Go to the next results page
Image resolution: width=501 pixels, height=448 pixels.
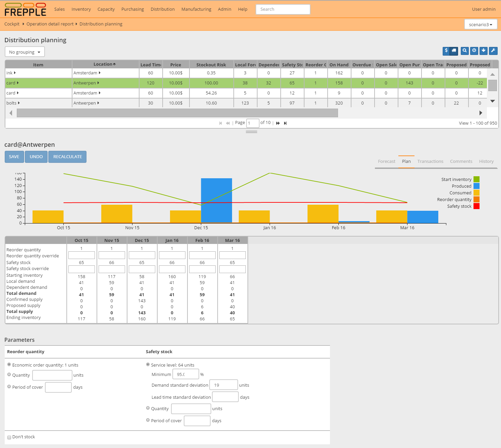pyautogui.click(x=278, y=123)
